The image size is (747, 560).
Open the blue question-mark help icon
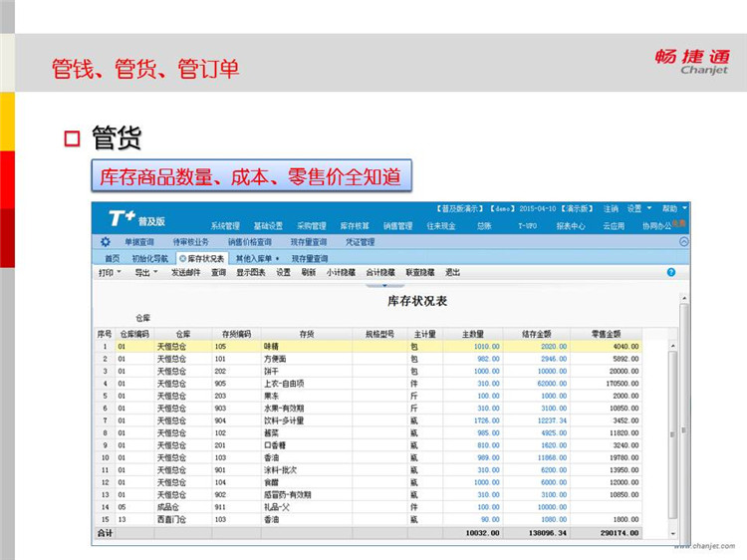pos(670,272)
